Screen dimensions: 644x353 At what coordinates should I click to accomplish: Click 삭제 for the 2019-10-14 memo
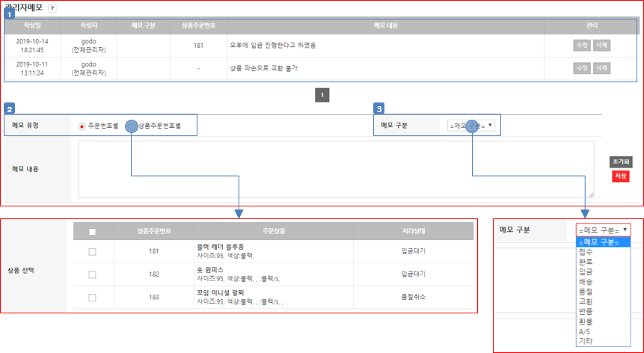click(601, 45)
